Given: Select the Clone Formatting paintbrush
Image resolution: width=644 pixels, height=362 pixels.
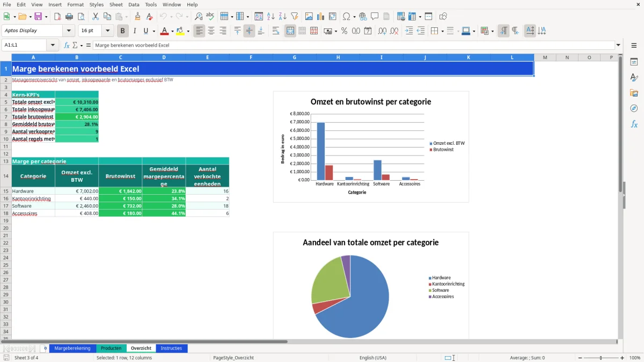Looking at the screenshot, I should pyautogui.click(x=138, y=17).
